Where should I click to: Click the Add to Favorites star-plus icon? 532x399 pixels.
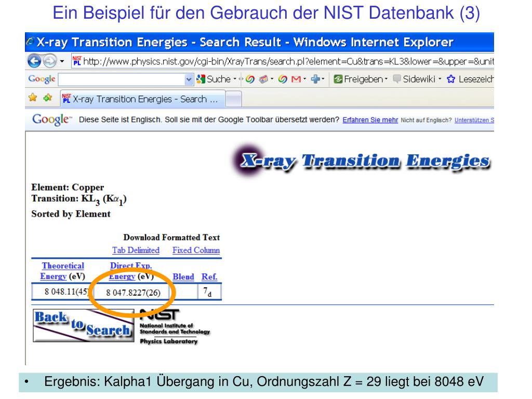(x=48, y=98)
